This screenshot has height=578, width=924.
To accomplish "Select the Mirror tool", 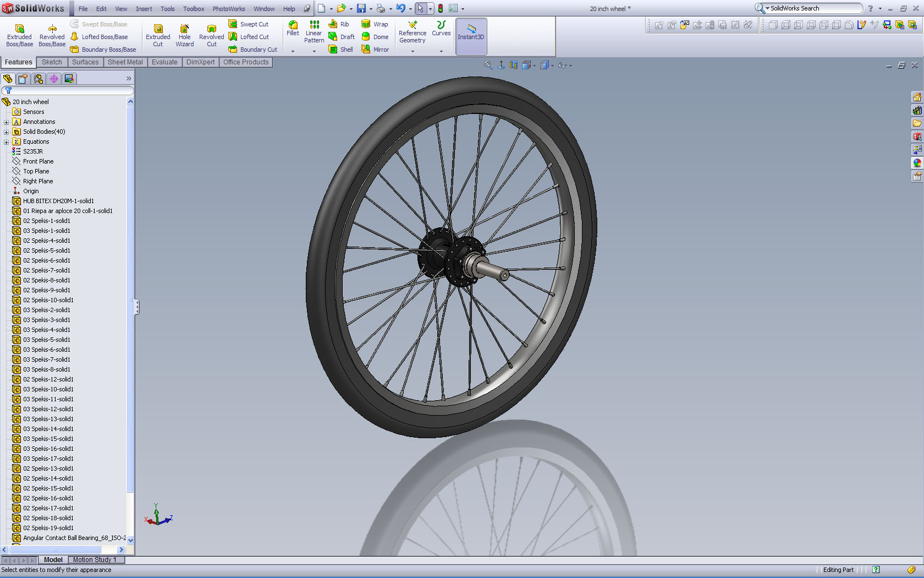I will tap(375, 50).
